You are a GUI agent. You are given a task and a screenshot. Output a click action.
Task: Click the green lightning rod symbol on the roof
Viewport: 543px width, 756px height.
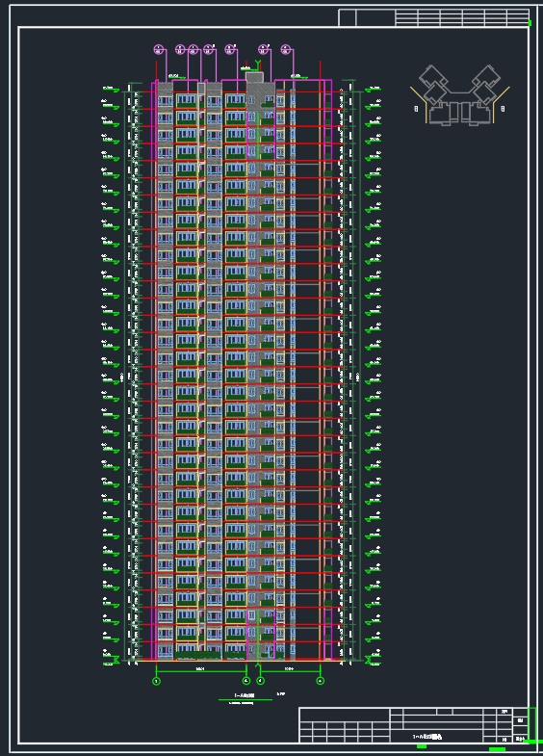258,65
